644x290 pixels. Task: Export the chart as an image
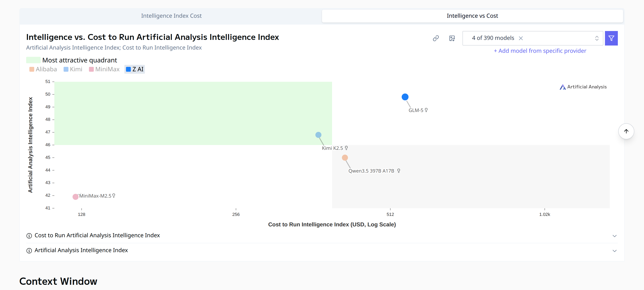(452, 38)
